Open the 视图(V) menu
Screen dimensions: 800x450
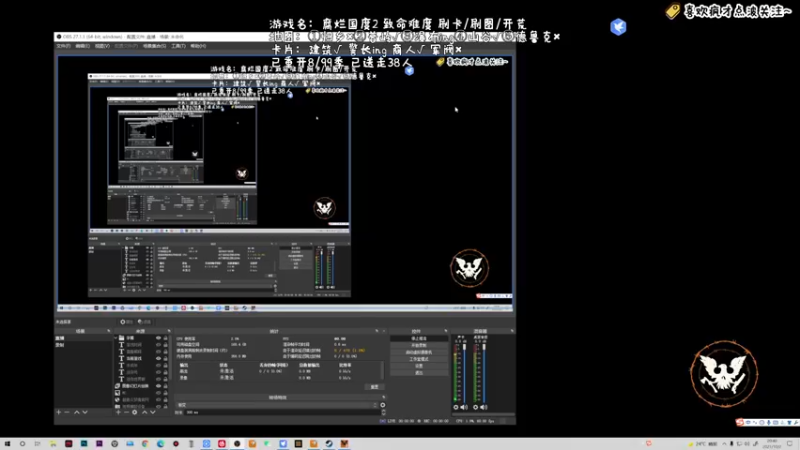(x=102, y=46)
